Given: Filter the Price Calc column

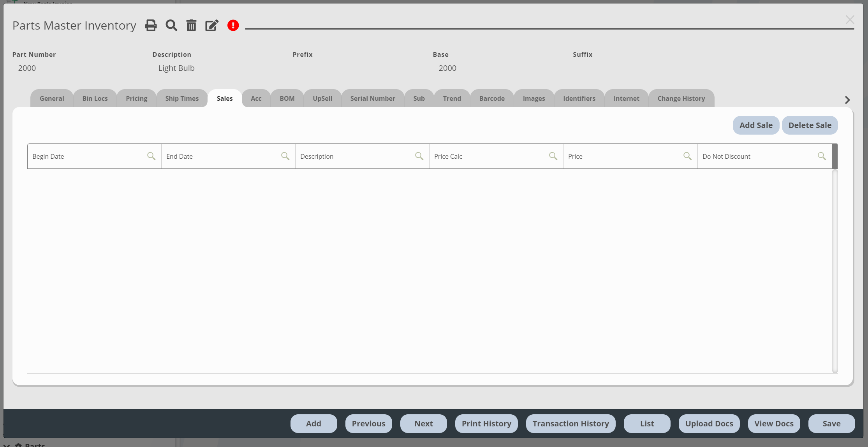Looking at the screenshot, I should 553,156.
